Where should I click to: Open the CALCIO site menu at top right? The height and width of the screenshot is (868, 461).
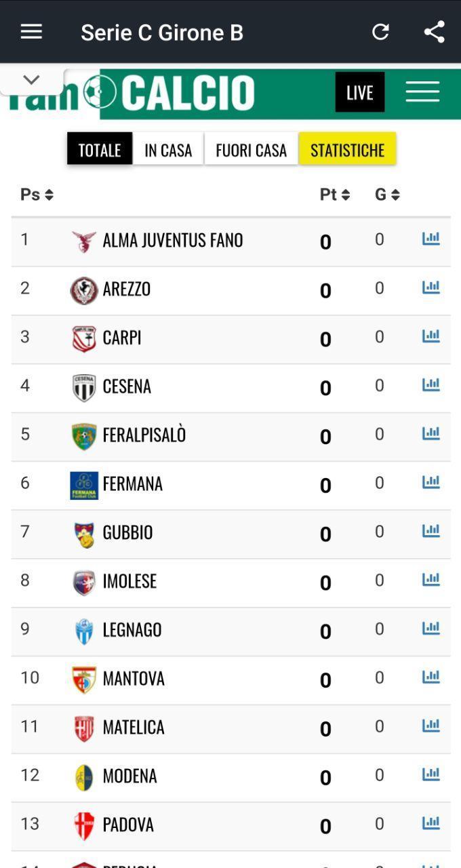pyautogui.click(x=422, y=90)
